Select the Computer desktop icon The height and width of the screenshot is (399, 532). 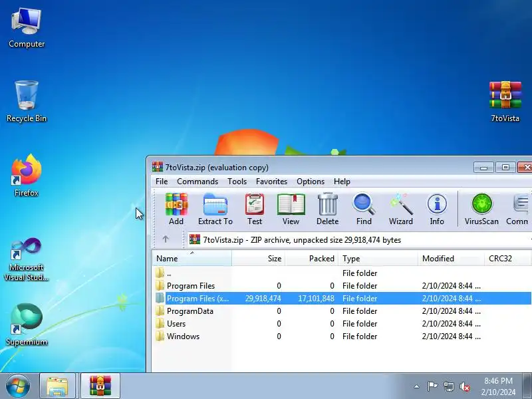[x=27, y=29]
